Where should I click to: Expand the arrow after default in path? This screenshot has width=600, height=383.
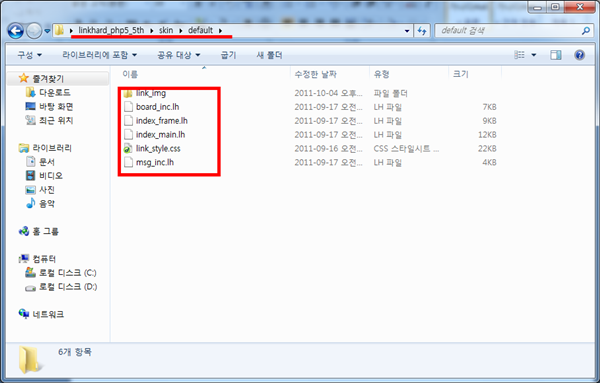tap(220, 31)
